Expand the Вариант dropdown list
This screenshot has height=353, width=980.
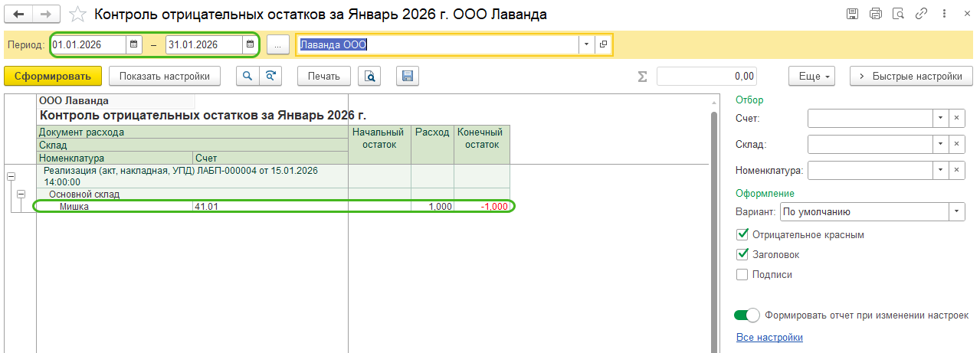[956, 212]
